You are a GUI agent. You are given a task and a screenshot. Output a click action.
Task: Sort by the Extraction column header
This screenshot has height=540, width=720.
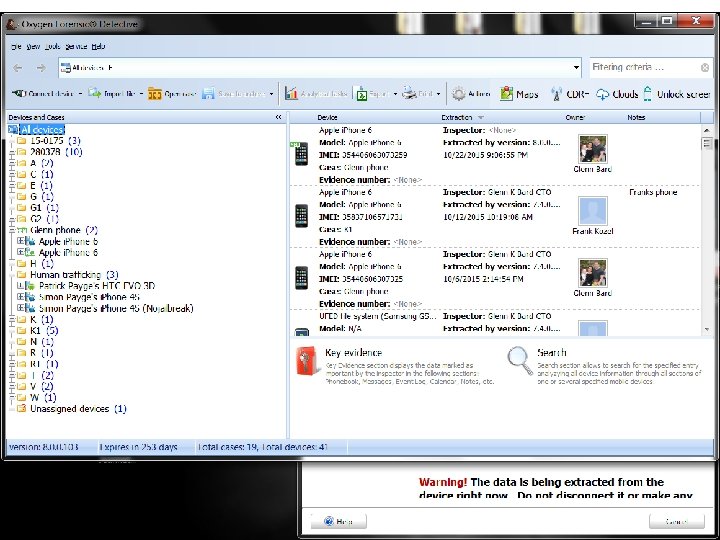(456, 118)
